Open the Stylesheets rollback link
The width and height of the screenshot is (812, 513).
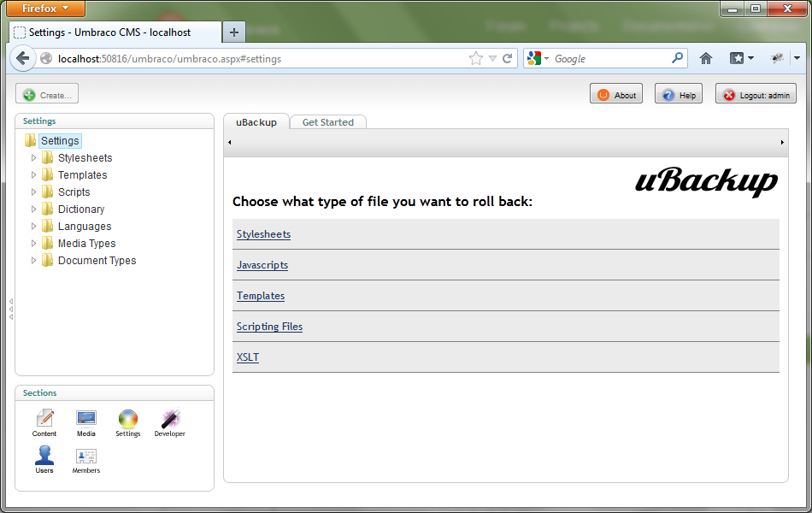click(x=263, y=234)
